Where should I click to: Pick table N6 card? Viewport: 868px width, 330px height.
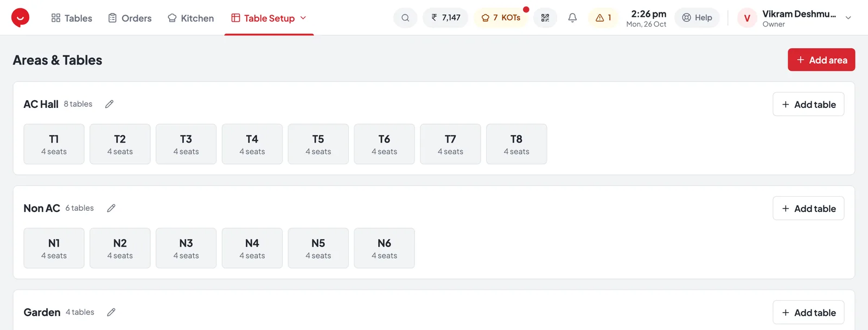(384, 248)
